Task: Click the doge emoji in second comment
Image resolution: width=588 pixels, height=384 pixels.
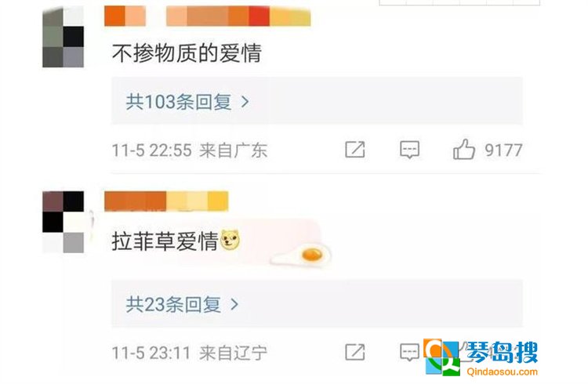Action: [x=230, y=240]
